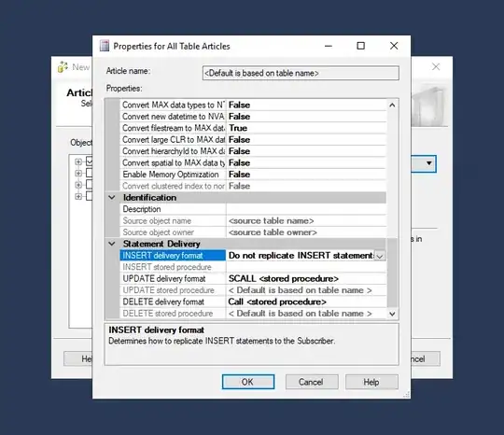Screen dimensions: 504x435
Task: Select the UPDATE delivery format property
Action: coord(173,278)
